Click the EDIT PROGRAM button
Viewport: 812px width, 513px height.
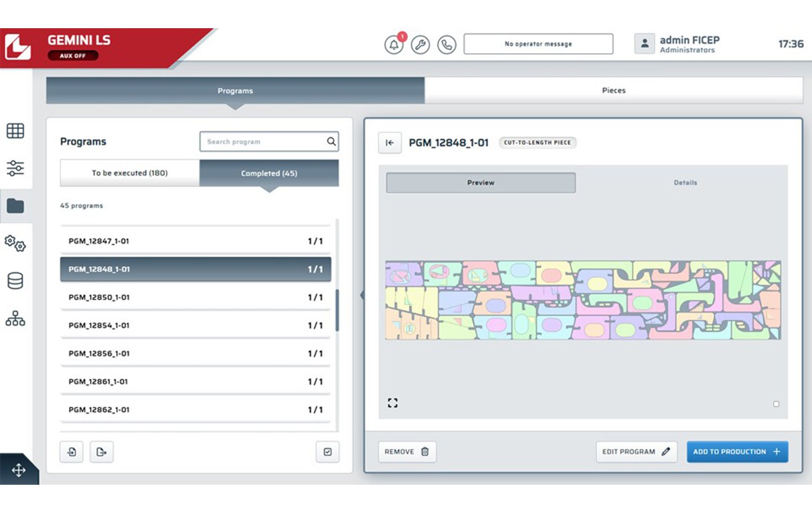tap(637, 452)
